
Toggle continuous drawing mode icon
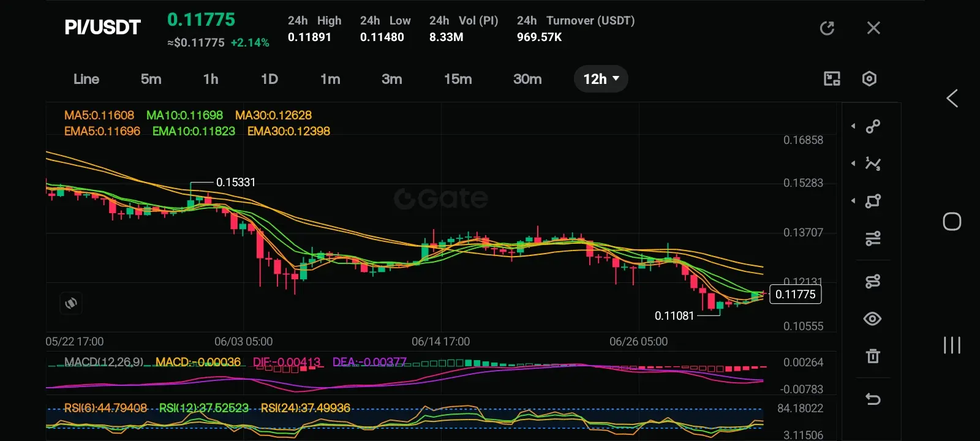(873, 281)
